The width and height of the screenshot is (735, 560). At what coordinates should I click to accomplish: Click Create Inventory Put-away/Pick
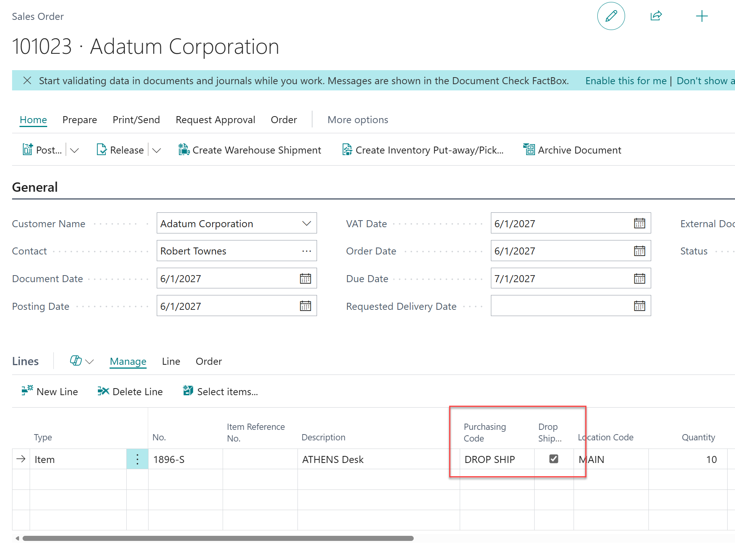423,150
